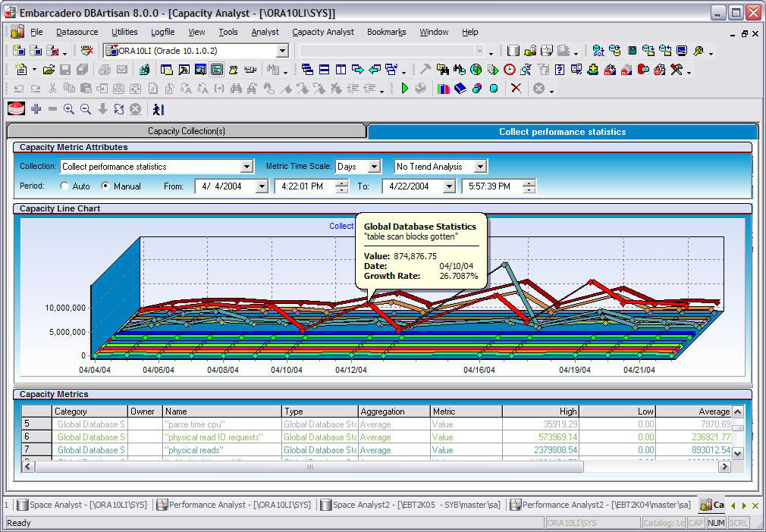Open the Metric Time Scale Days dropdown
Screen dimensions: 766x532
[x=374, y=167]
